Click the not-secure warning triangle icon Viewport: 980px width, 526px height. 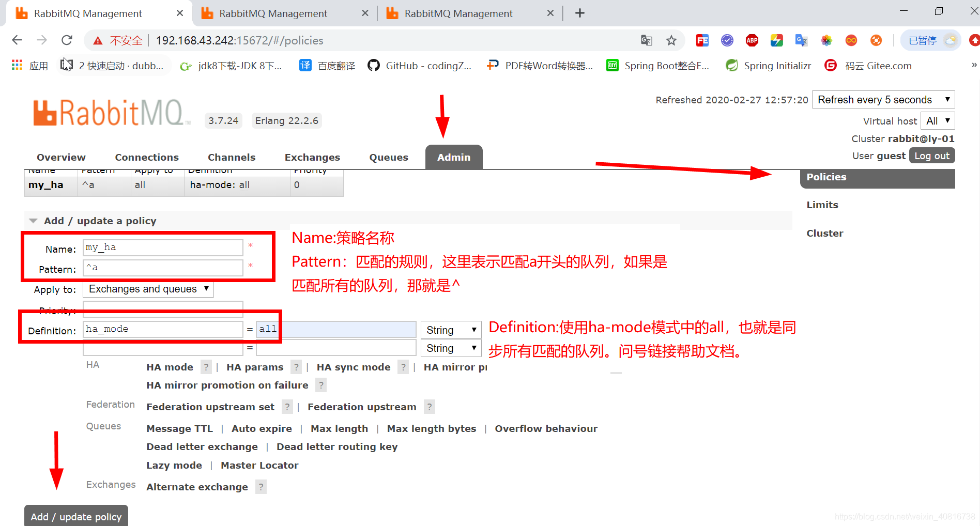(x=98, y=41)
